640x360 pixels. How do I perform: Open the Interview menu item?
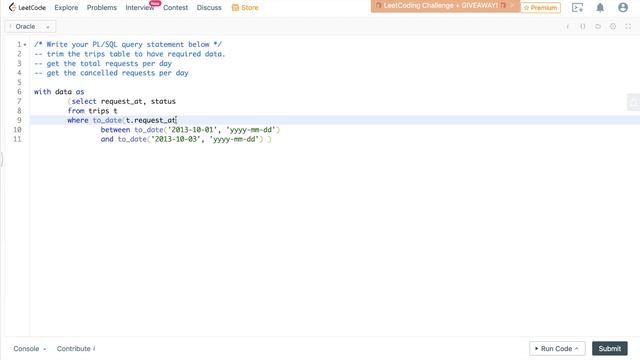[140, 7]
